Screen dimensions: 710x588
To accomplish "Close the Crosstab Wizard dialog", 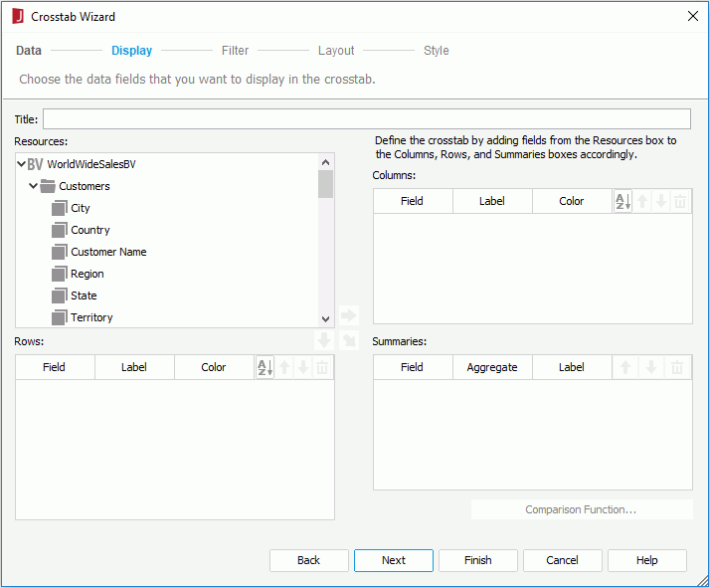I will point(692,16).
